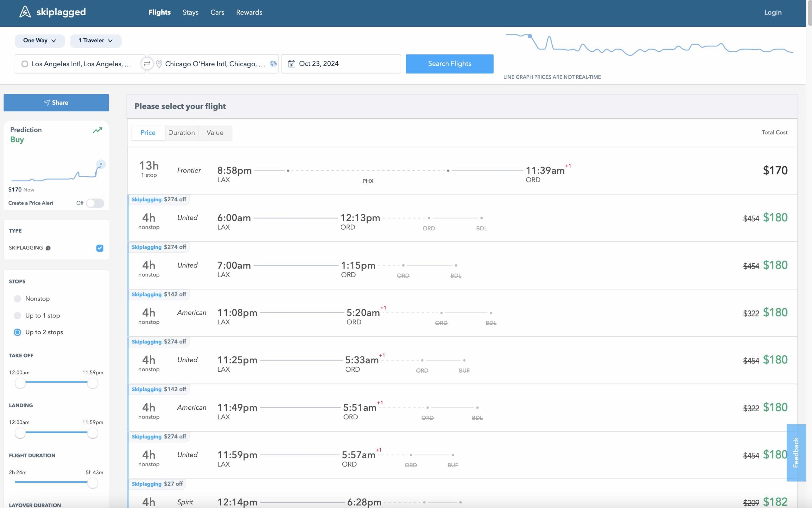812x508 pixels.
Task: Select the American 11:08pm flight row
Action: [x=462, y=313]
